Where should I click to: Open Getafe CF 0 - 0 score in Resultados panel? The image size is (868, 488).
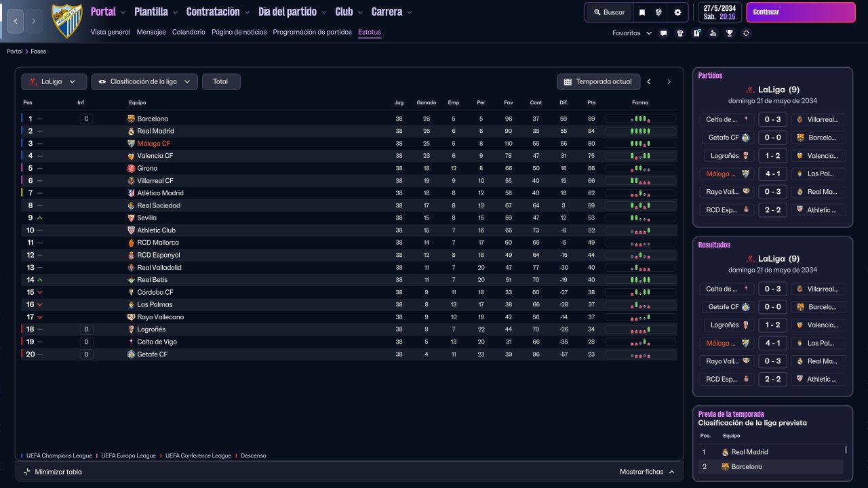pyautogui.click(x=772, y=307)
